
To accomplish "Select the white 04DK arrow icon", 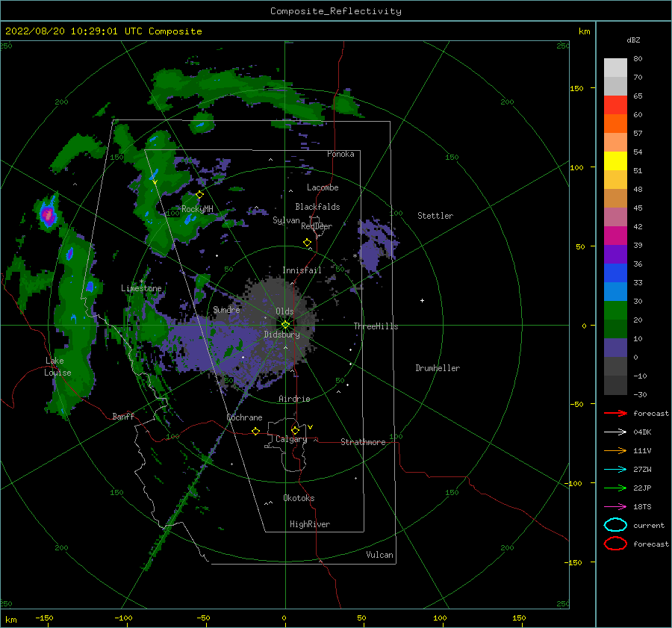I will [x=615, y=432].
